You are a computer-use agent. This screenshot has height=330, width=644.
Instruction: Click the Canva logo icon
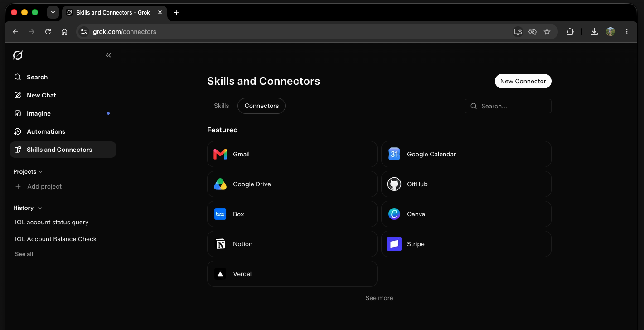(394, 214)
